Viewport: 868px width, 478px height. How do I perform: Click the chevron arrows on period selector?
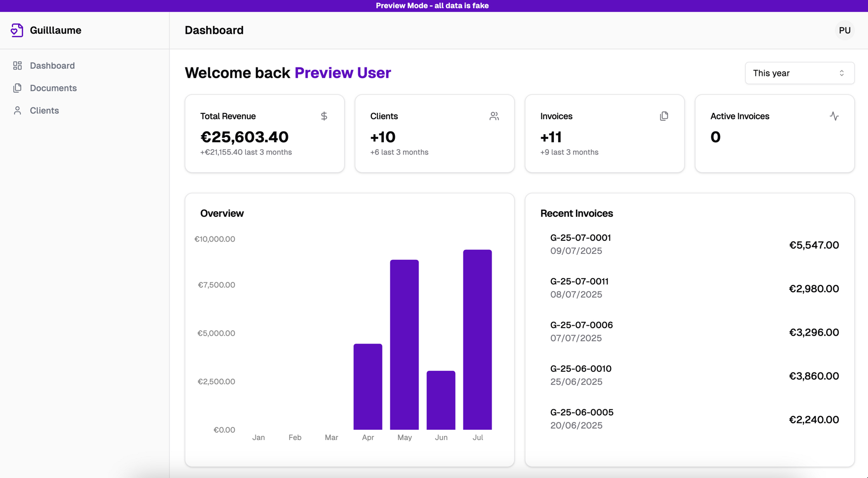point(841,73)
